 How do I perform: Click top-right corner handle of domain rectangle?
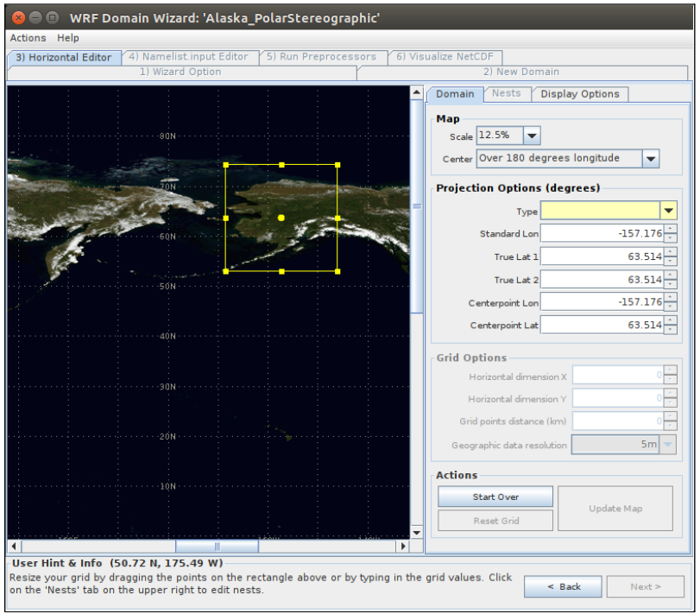(x=337, y=164)
